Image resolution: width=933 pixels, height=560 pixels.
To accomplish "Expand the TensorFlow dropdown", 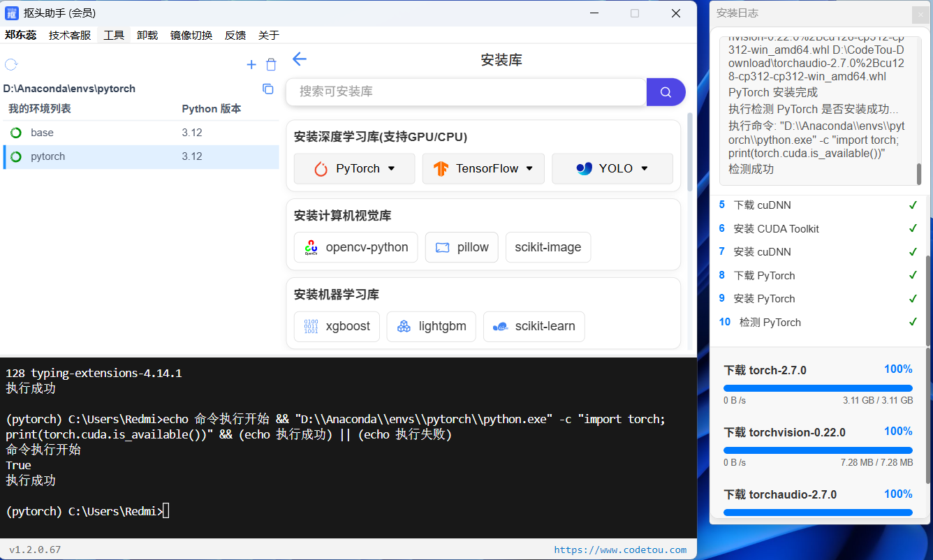I will point(530,168).
